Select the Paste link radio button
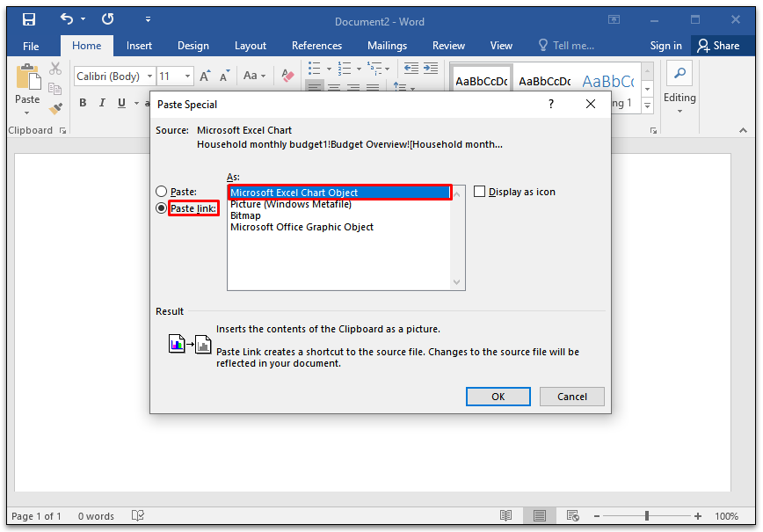Image resolution: width=763 pixels, height=532 pixels. coord(161,208)
